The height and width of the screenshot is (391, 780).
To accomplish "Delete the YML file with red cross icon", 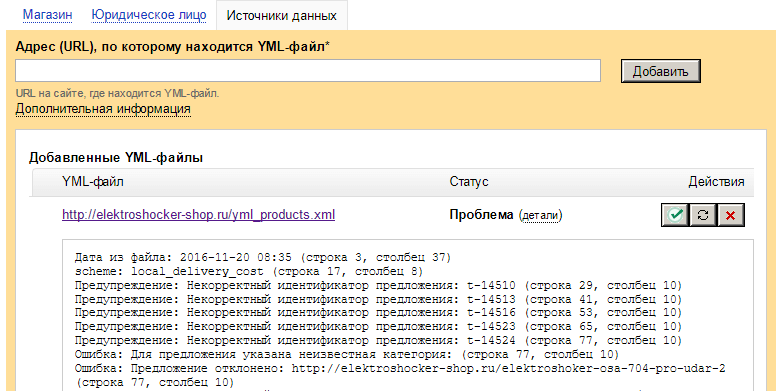I will (731, 215).
